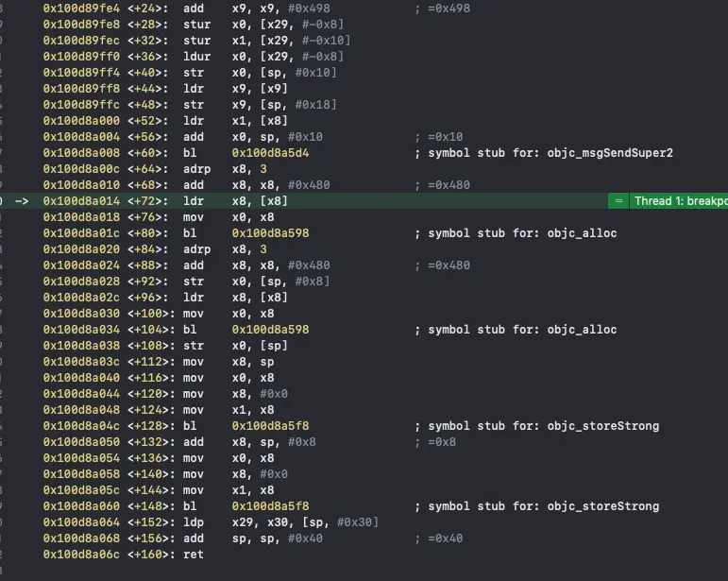Click address 0x100d8a000 at offset +52

(81, 121)
